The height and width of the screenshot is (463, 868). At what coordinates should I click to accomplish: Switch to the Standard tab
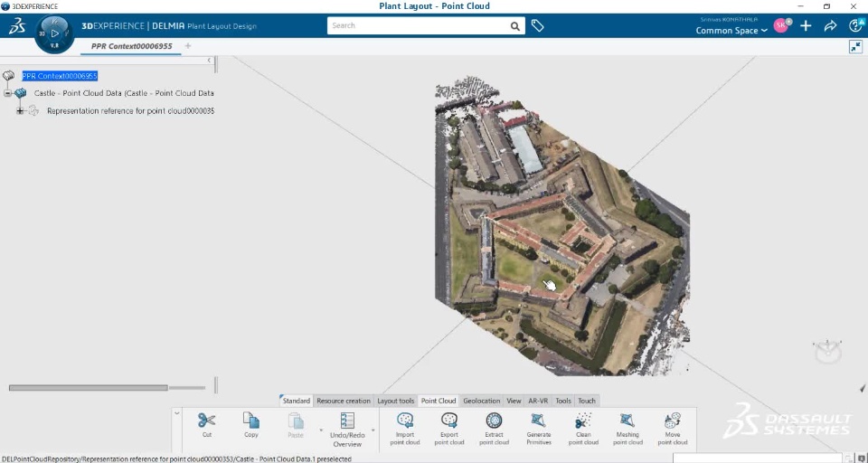[x=297, y=401]
